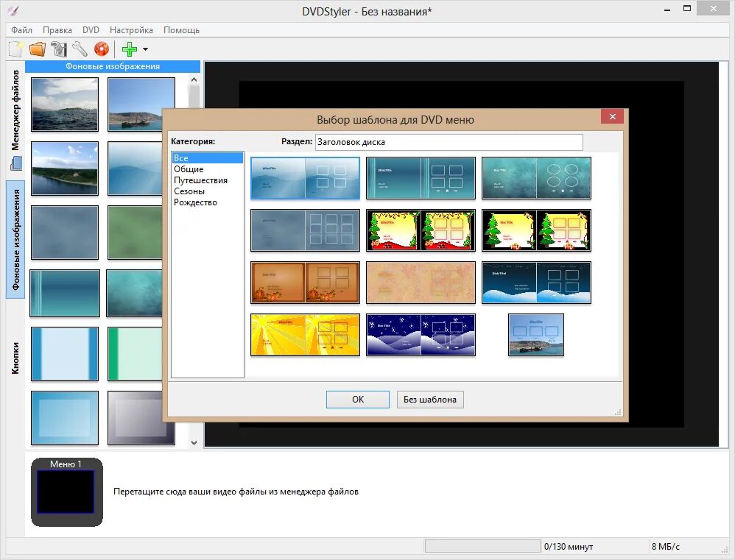Screen dimensions: 735x560
Task: Burn DVD using the red disc icon
Action: coord(101,49)
